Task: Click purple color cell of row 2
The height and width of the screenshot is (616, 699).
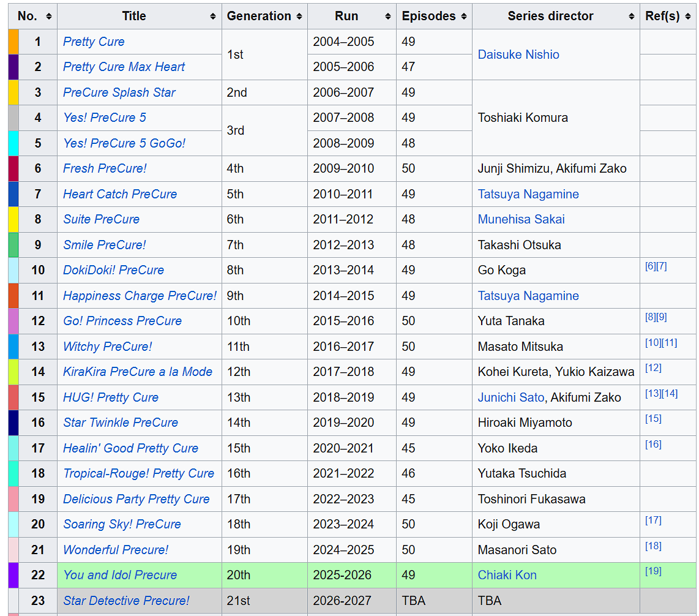Action: click(13, 67)
